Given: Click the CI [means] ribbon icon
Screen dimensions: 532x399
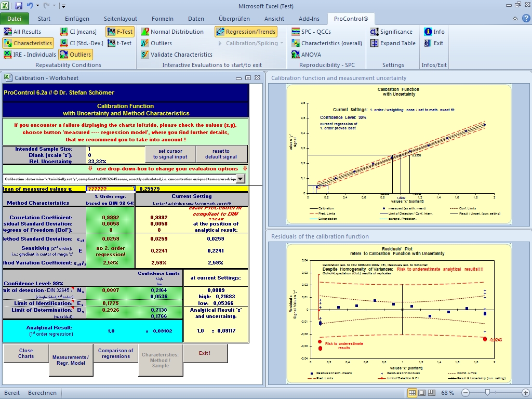Looking at the screenshot, I should (64, 32).
